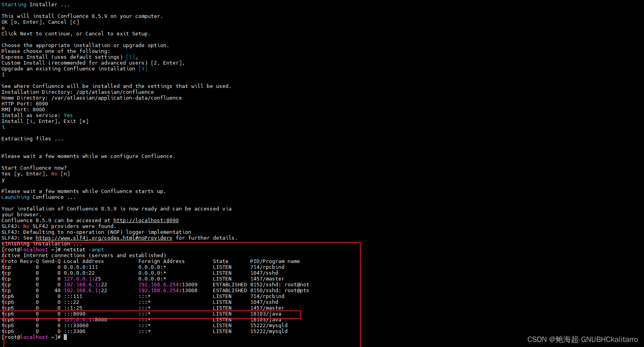Select the :::3306 local address
The height and width of the screenshot is (347, 644).
[x=75, y=331]
